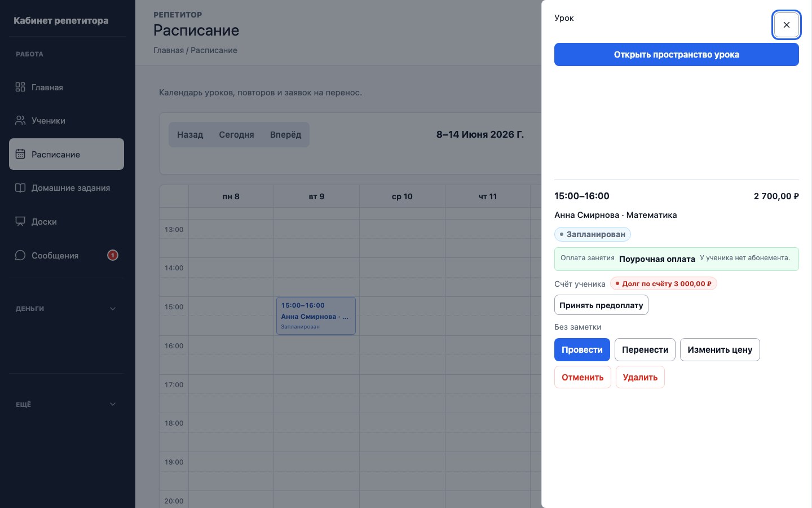This screenshot has width=812, height=508.
Task: Click the пн 8 column header
Action: (x=231, y=196)
